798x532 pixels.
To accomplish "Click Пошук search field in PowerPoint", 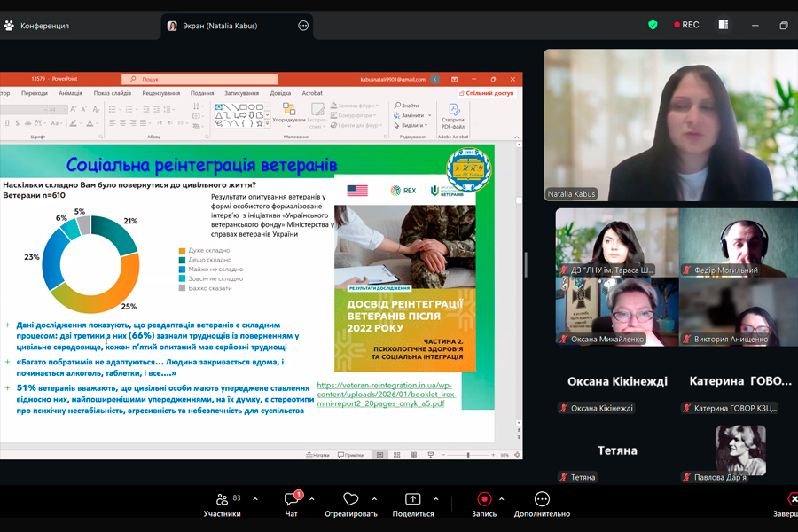I will pos(199,80).
